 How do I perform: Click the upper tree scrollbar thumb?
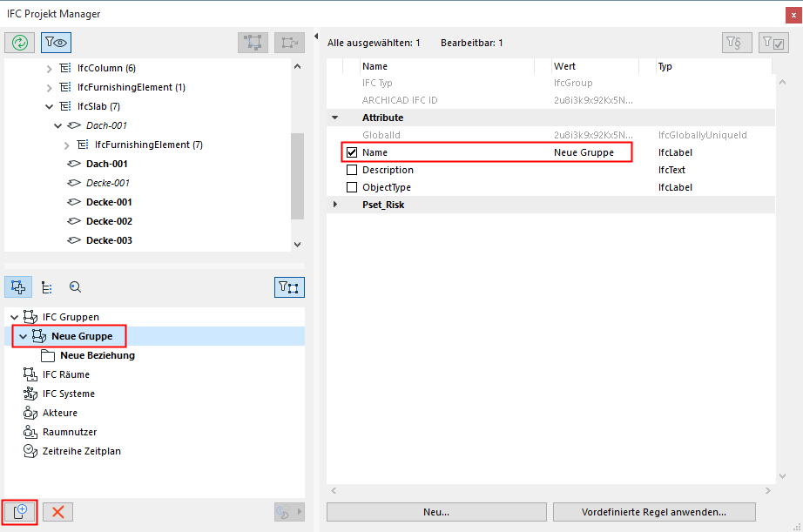coord(298,176)
